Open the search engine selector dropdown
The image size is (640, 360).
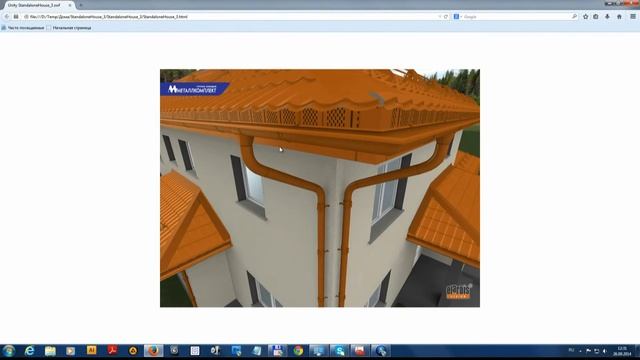coord(458,17)
